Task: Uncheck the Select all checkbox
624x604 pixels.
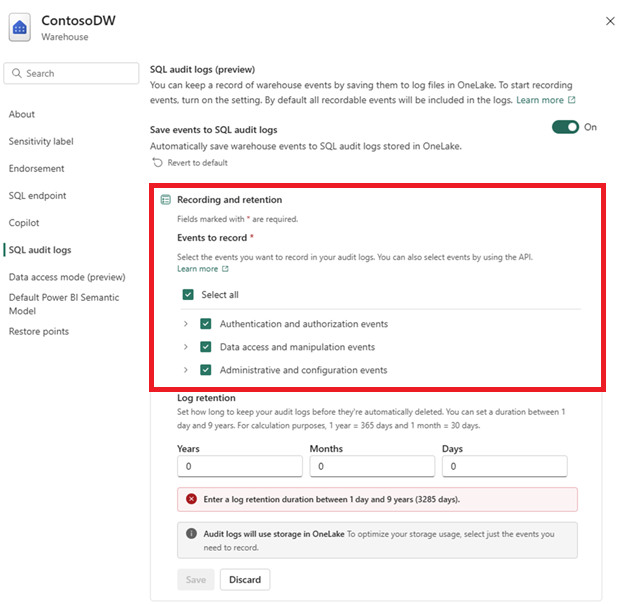Action: tap(188, 295)
